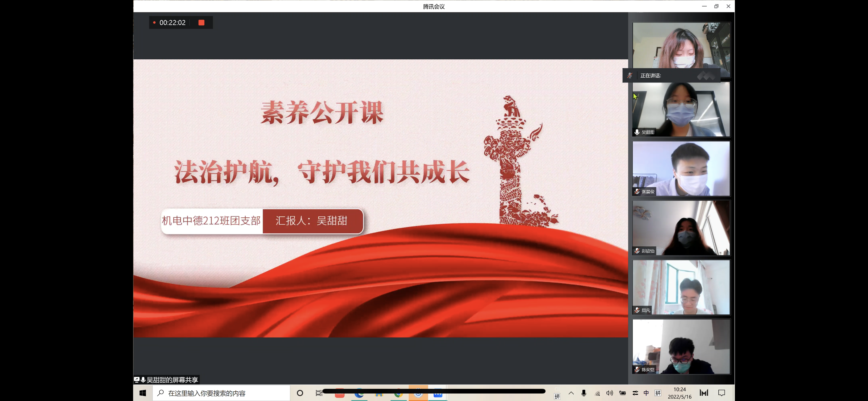
Task: Click the participant name 吴甜甜 on the video tile
Action: pyautogui.click(x=648, y=132)
